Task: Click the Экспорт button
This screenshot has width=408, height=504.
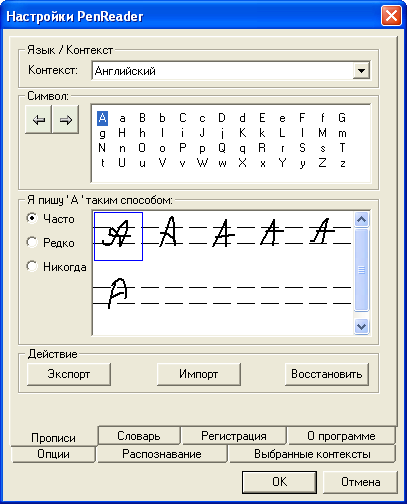Action: click(x=69, y=374)
